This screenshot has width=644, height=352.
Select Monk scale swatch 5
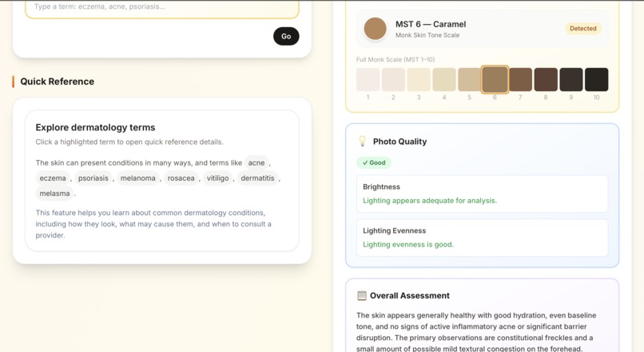(x=470, y=79)
